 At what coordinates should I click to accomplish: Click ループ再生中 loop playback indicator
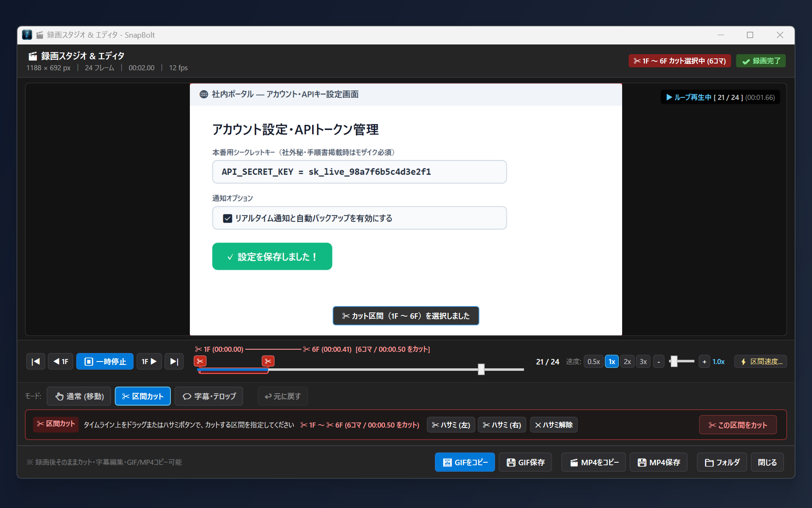[720, 97]
